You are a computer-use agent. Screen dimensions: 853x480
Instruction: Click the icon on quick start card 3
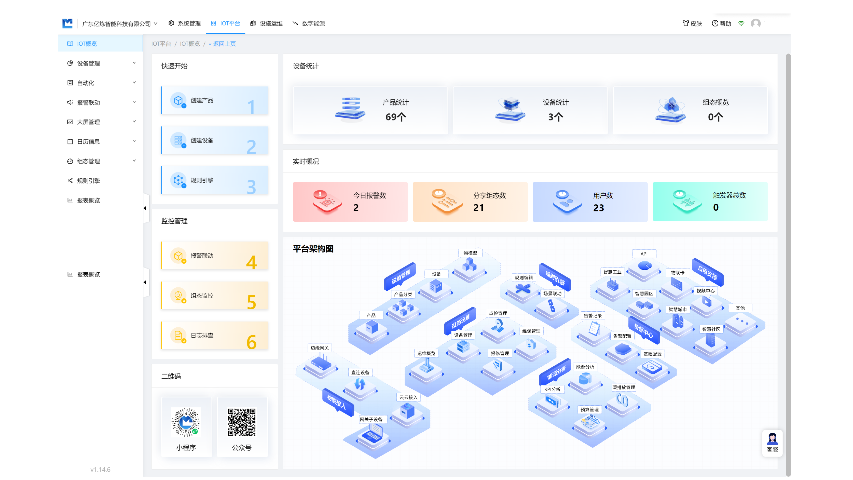tap(178, 181)
